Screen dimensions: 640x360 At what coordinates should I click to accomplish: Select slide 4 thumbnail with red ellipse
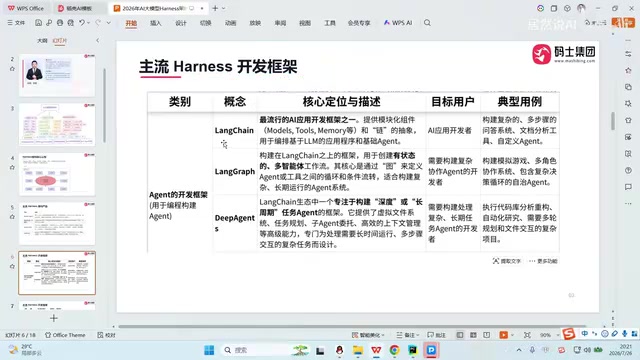click(57, 174)
